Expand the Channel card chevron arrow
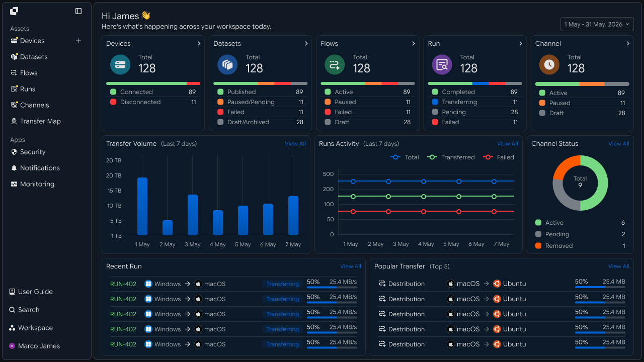 tap(628, 44)
